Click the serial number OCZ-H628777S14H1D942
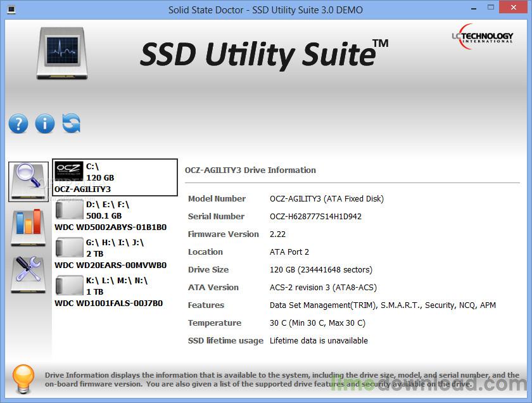The image size is (532, 403). (x=315, y=217)
